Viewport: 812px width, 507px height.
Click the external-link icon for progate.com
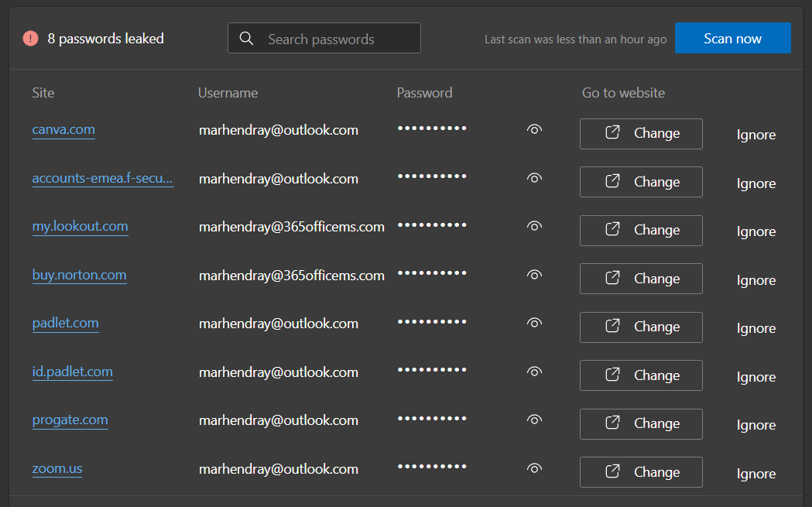(612, 423)
